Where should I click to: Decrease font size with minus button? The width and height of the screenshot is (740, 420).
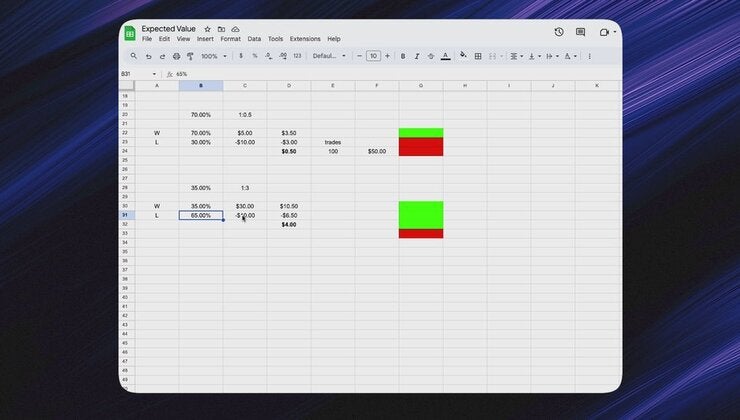[359, 56]
